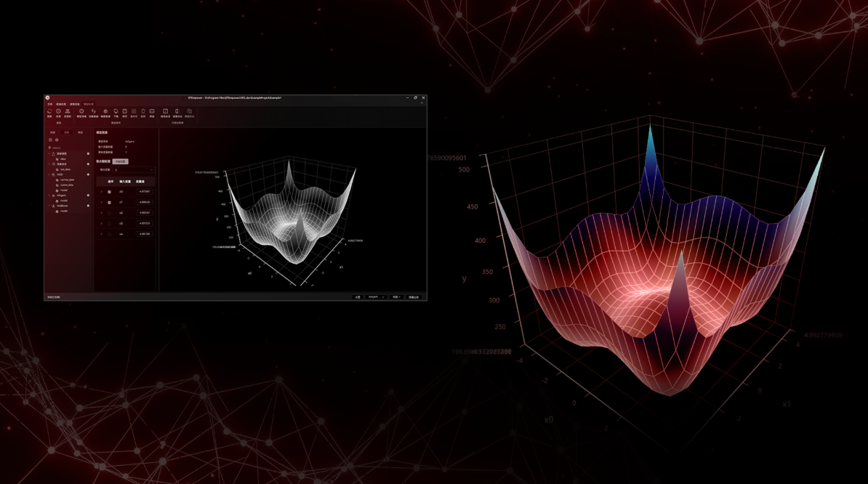Image resolution: width=868 pixels, height=484 pixels.
Task: Uncheck the x0 input variable checkbox
Action: pos(110,192)
